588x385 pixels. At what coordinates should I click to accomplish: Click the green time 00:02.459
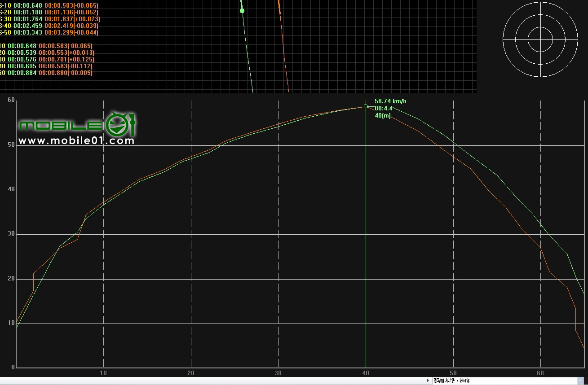pyautogui.click(x=28, y=26)
